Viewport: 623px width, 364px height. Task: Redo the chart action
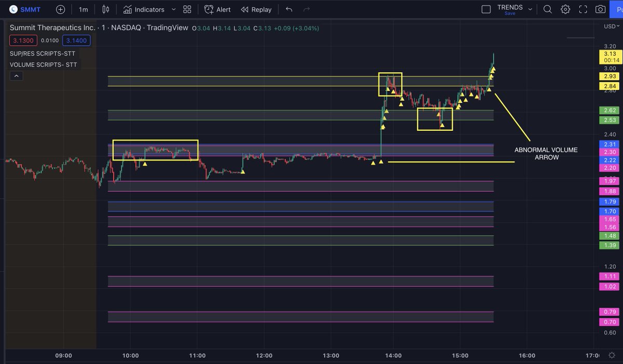pos(307,9)
